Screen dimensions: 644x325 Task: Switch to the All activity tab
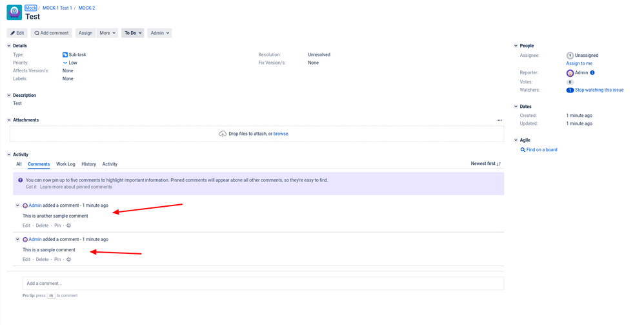(x=19, y=164)
